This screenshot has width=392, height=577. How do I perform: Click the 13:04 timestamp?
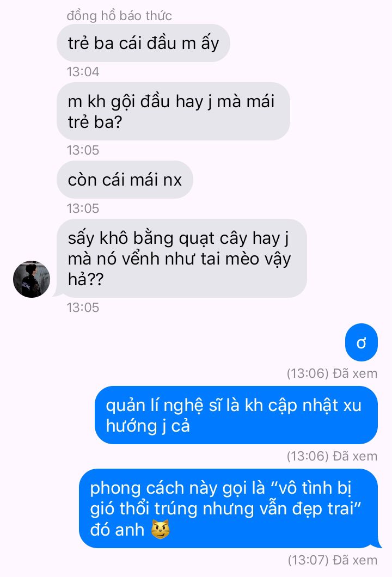[x=83, y=72]
